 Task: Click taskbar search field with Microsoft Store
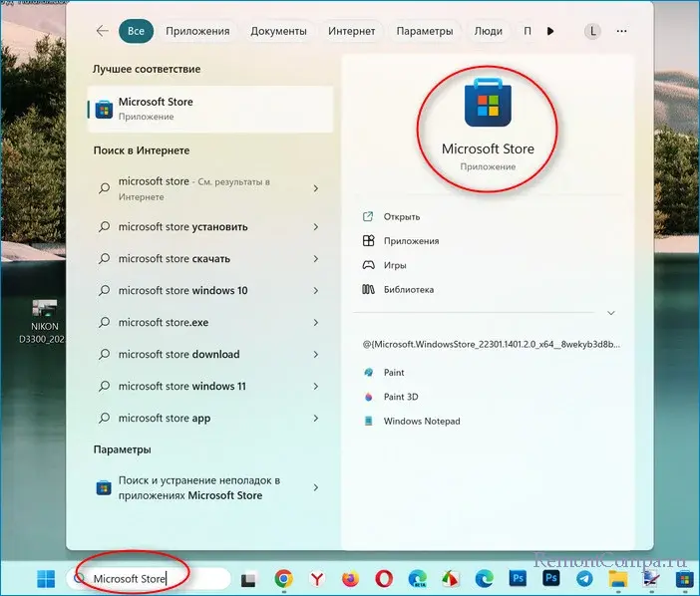[149, 579]
